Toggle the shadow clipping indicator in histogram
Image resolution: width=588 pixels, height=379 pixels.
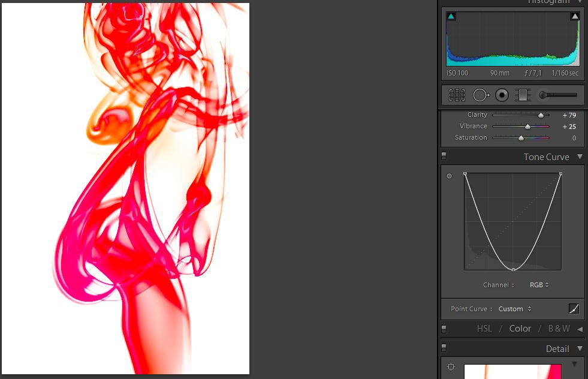click(x=451, y=16)
